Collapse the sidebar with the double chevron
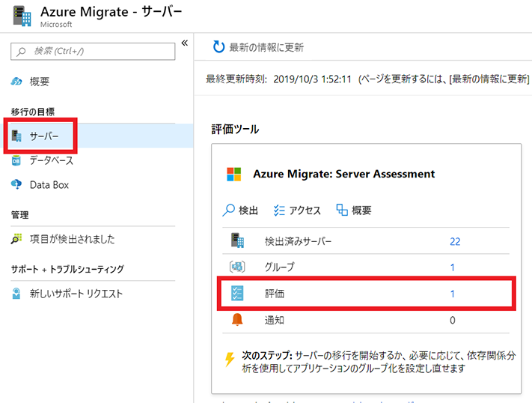The width and height of the screenshot is (532, 403). pos(185,43)
